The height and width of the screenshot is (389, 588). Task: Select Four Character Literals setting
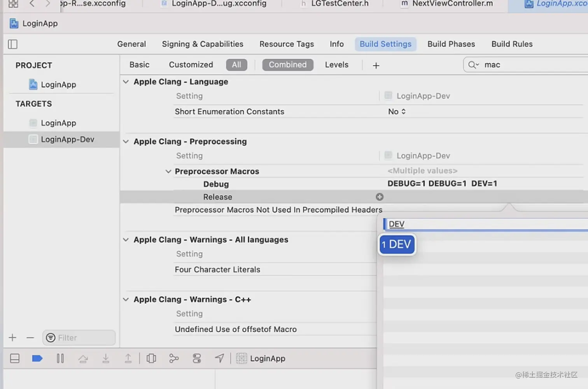[217, 270]
